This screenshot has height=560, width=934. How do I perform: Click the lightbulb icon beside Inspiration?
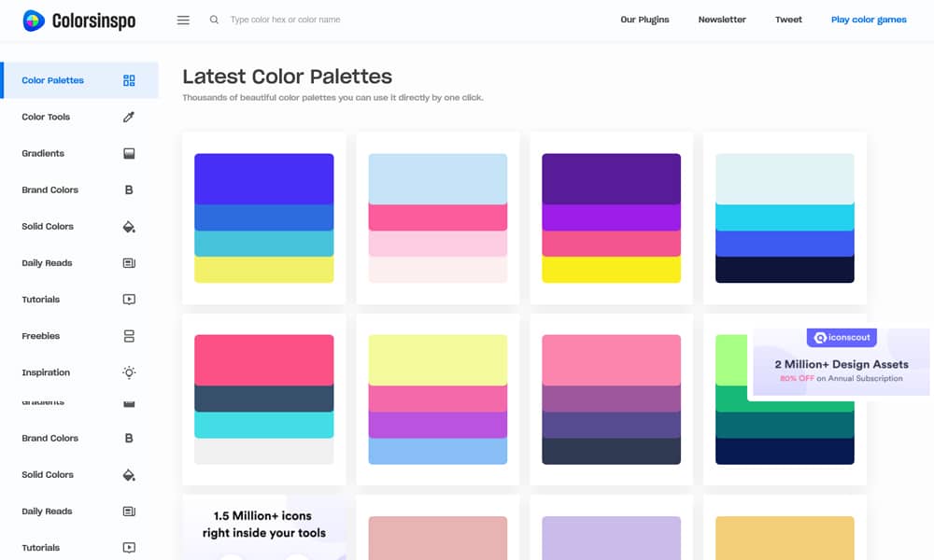129,372
